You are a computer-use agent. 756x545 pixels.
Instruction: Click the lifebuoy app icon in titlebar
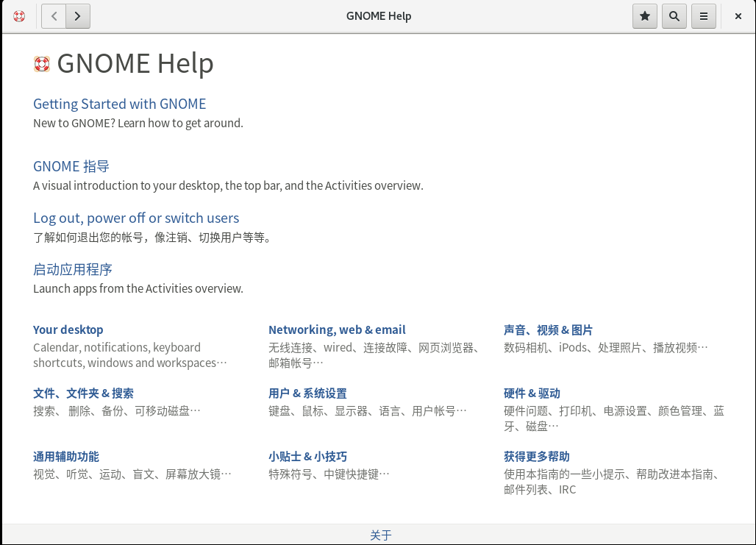[19, 16]
